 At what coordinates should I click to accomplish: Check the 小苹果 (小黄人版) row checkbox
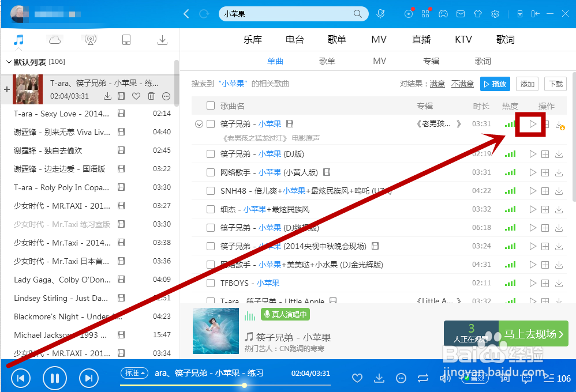pos(211,172)
